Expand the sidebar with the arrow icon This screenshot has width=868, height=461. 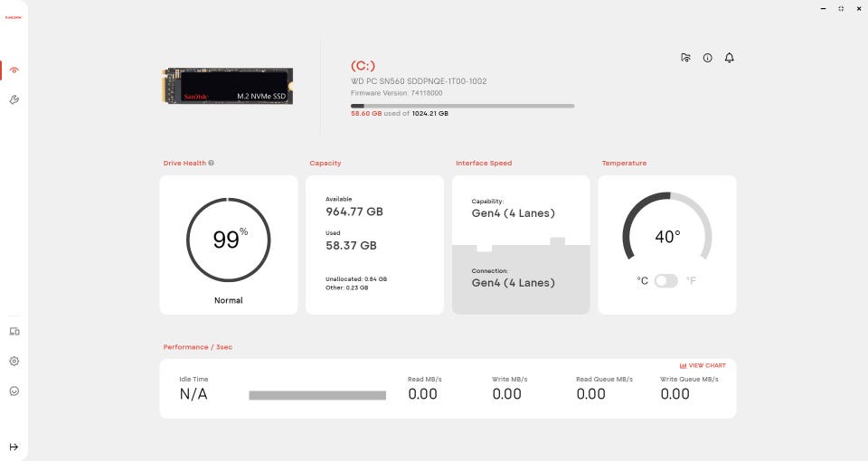pyautogui.click(x=14, y=447)
